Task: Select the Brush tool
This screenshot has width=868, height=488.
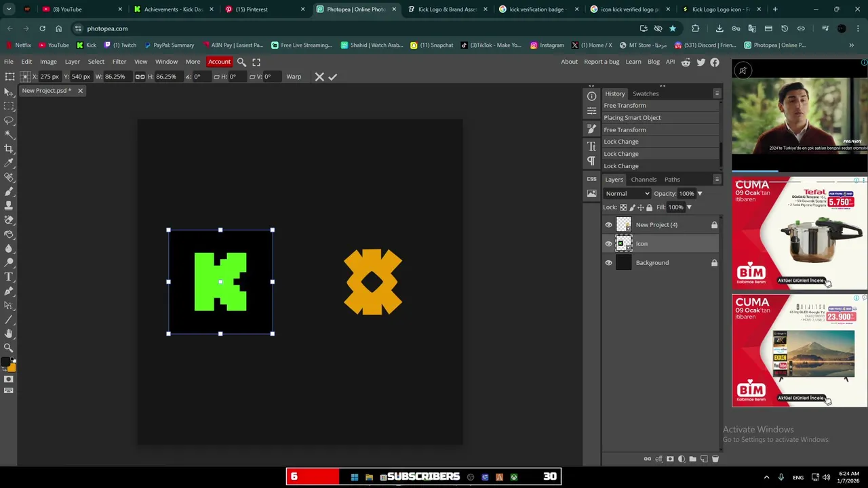Action: (x=9, y=191)
